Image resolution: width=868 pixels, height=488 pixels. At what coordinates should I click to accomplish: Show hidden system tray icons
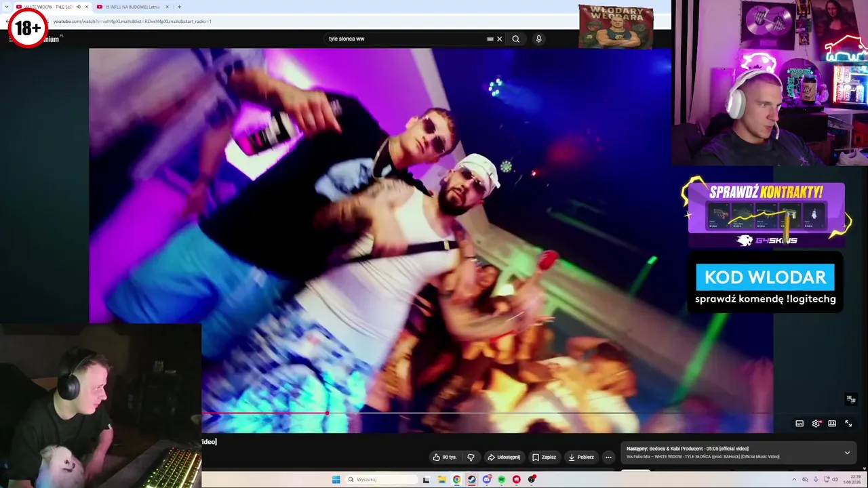coord(794,479)
